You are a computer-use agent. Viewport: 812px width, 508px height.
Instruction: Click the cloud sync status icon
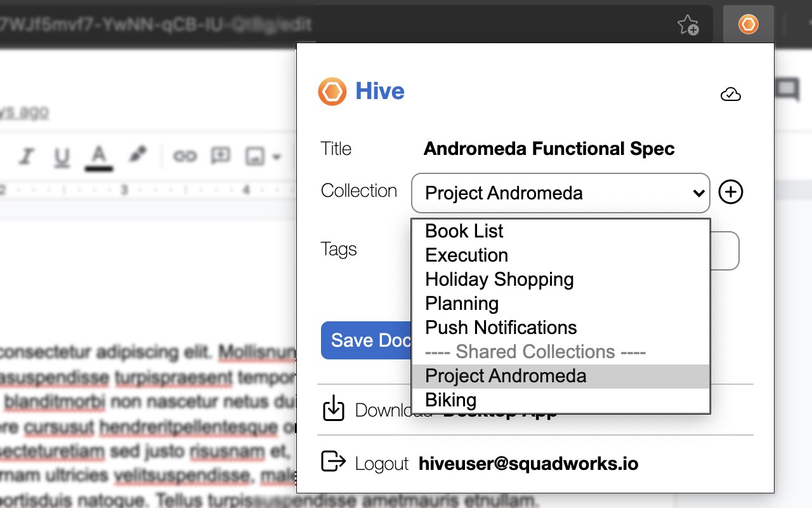(731, 95)
